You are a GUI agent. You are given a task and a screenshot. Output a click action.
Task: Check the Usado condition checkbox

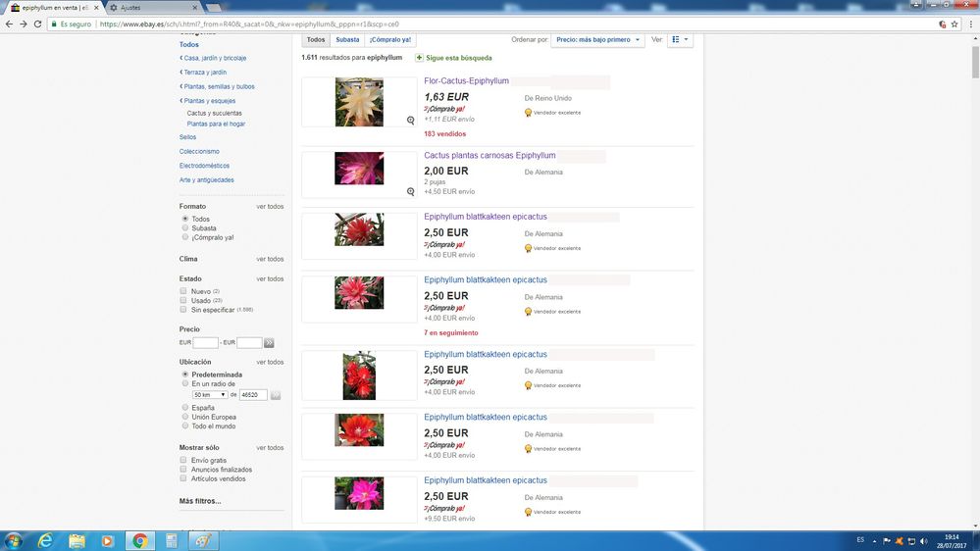(x=183, y=300)
